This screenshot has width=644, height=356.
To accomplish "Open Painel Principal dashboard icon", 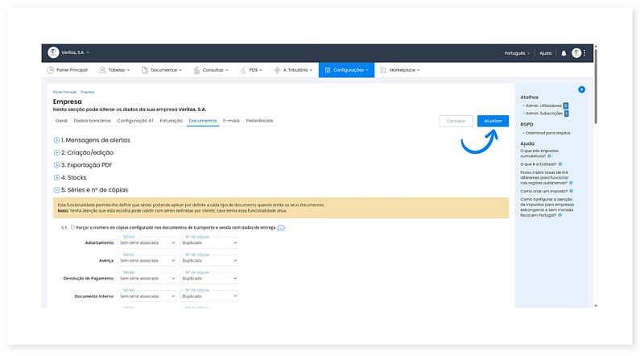I will [x=51, y=70].
